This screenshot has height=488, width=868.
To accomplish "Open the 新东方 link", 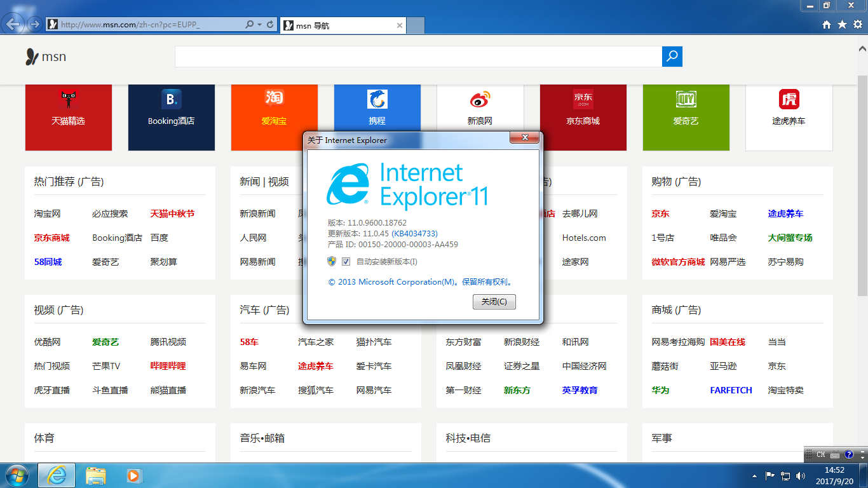I will (517, 390).
